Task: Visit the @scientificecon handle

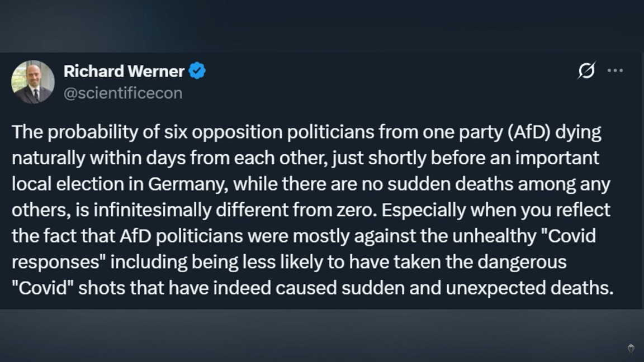Action: (123, 93)
